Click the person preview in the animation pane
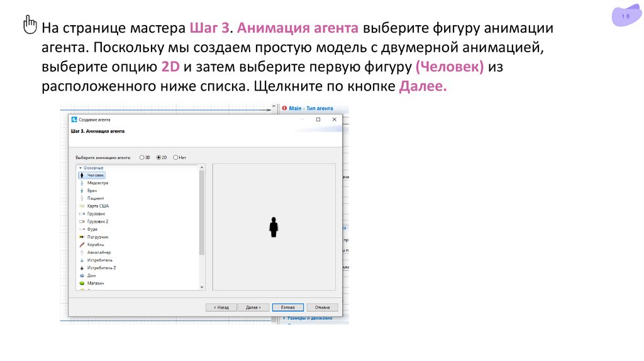Viewport: 644px width, 361px height. coord(274,227)
